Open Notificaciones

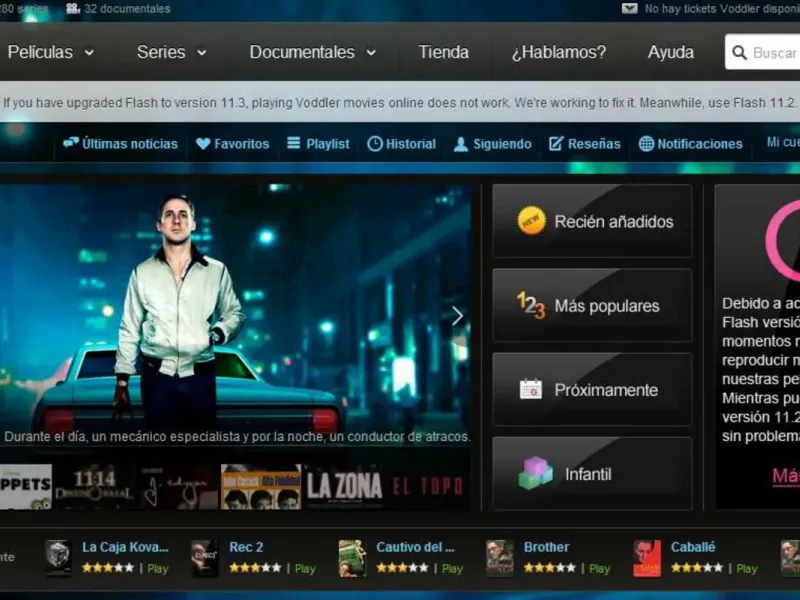tap(699, 144)
